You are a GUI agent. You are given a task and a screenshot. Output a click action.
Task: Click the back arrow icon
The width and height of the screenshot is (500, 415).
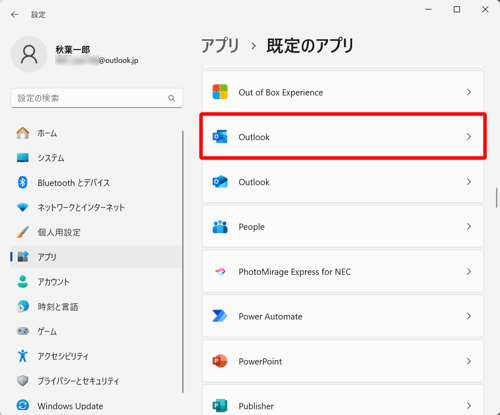pos(15,15)
